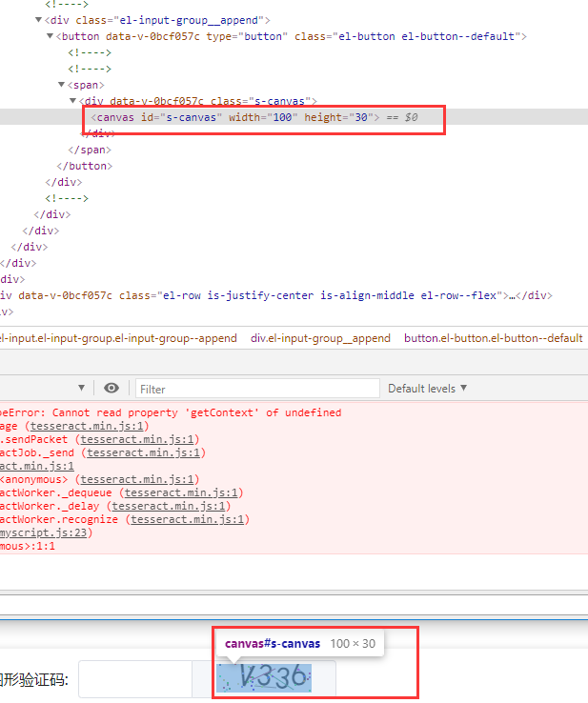This screenshot has height=703, width=588.
Task: Open the Default levels dropdown
Action: pyautogui.click(x=427, y=389)
